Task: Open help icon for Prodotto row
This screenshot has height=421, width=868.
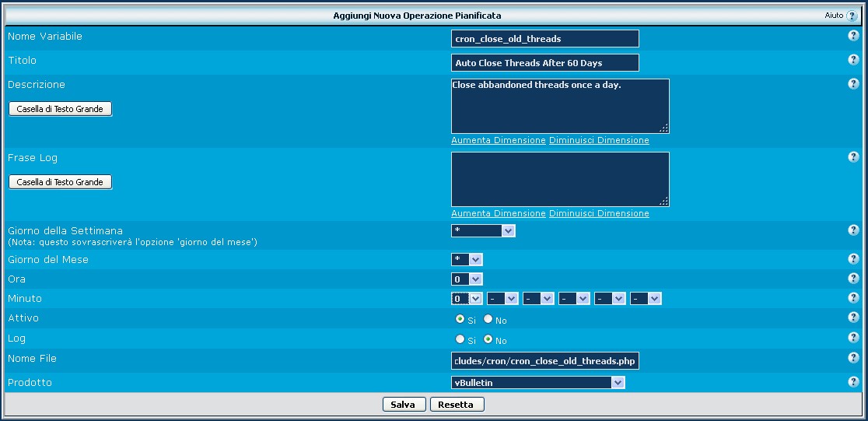Action: pos(853,382)
